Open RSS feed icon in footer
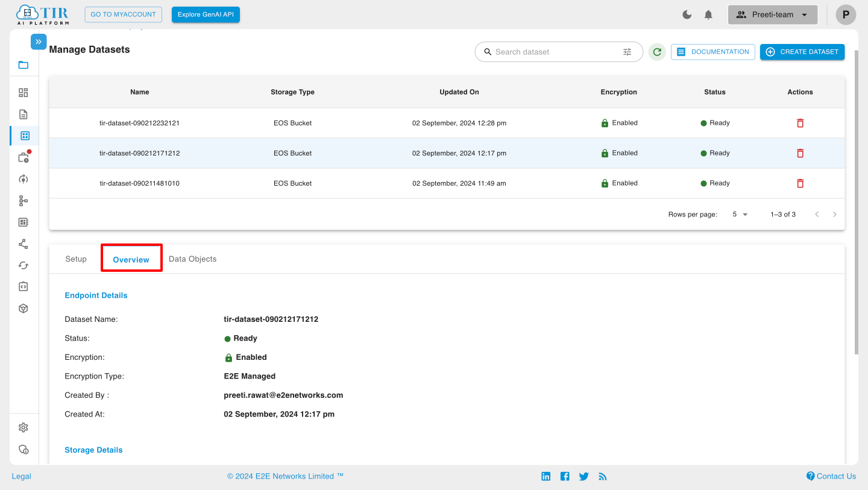Screen dimensions: 868x490 pyautogui.click(x=603, y=476)
